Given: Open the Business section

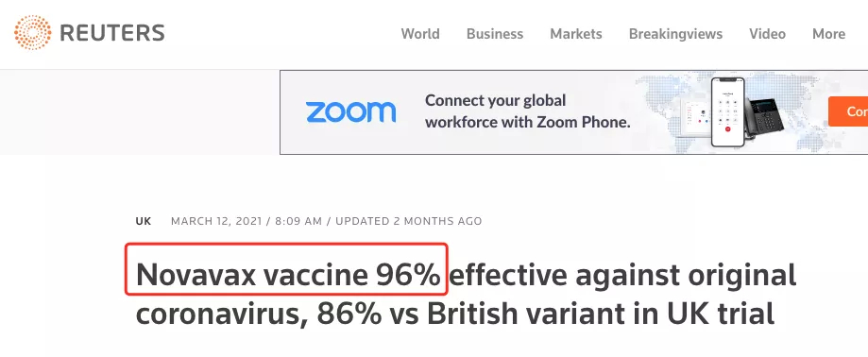Looking at the screenshot, I should [x=494, y=34].
